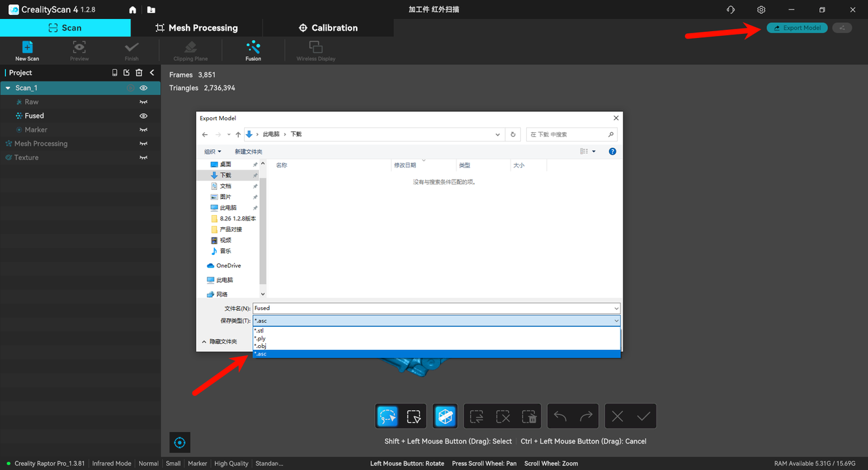
Task: Open the customer support headset icon
Action: click(730, 10)
